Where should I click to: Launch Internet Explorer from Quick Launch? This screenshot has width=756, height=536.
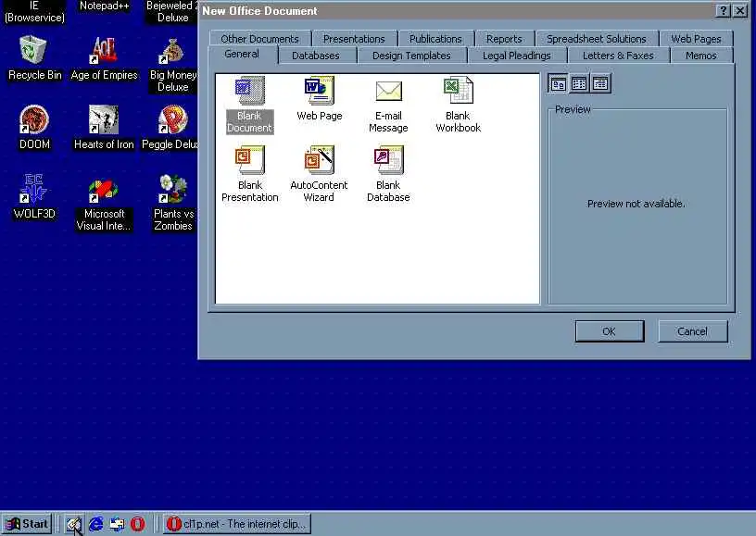click(x=95, y=524)
